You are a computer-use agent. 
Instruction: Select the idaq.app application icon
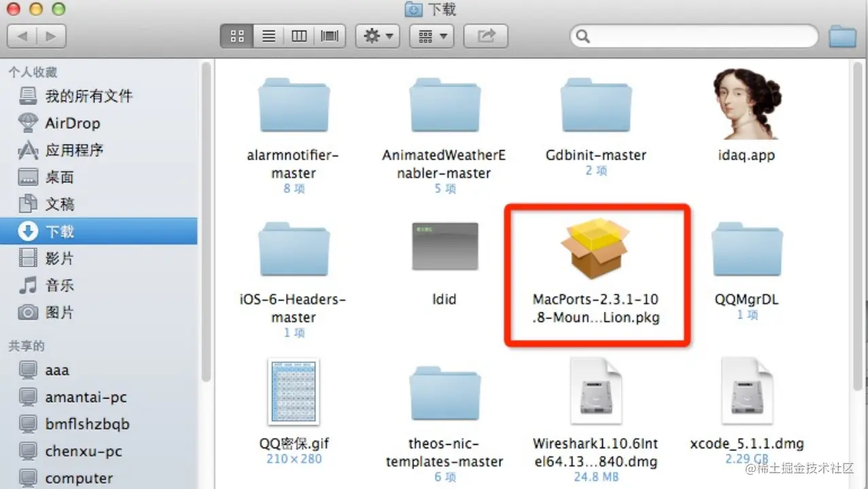(x=746, y=104)
